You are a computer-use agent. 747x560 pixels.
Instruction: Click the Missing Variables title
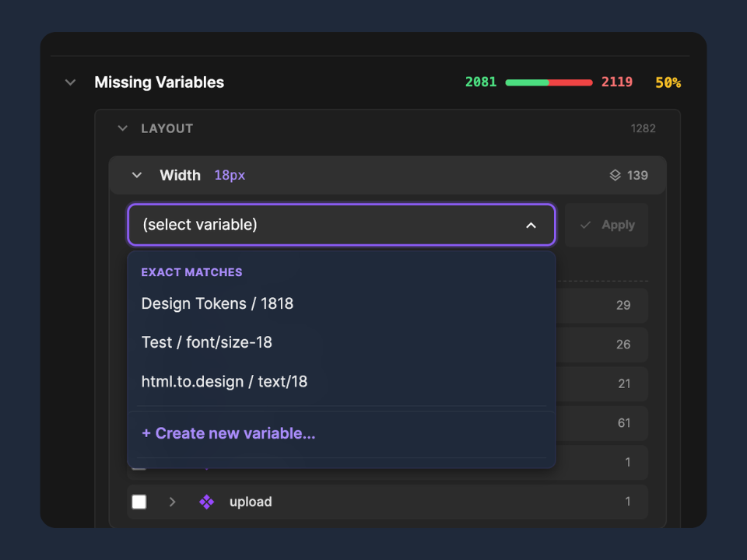point(159,82)
